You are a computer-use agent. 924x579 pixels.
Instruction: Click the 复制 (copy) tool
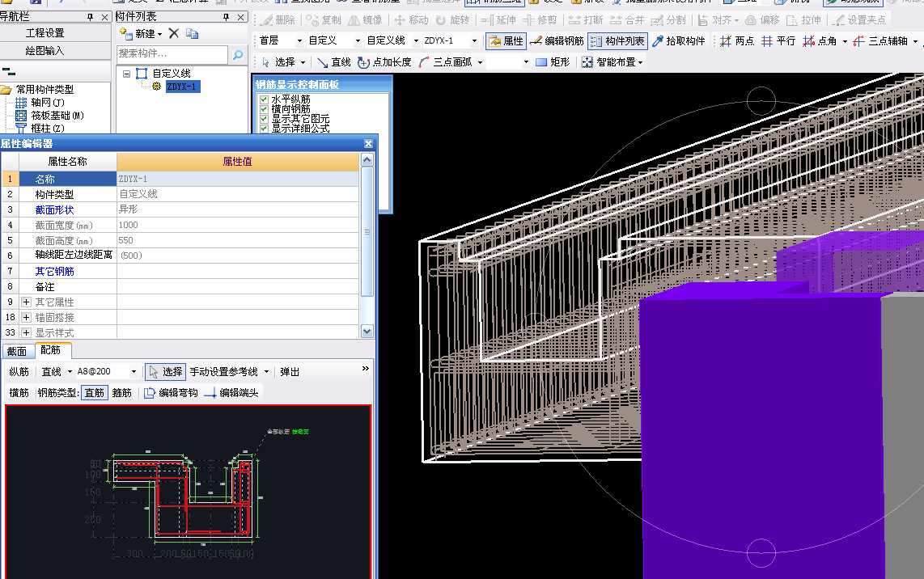click(324, 20)
